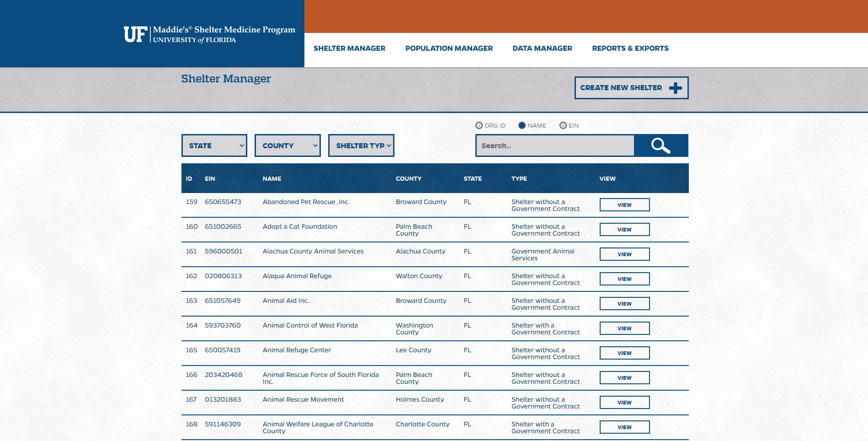
Task: Click ID 168 in the table
Action: click(x=192, y=424)
